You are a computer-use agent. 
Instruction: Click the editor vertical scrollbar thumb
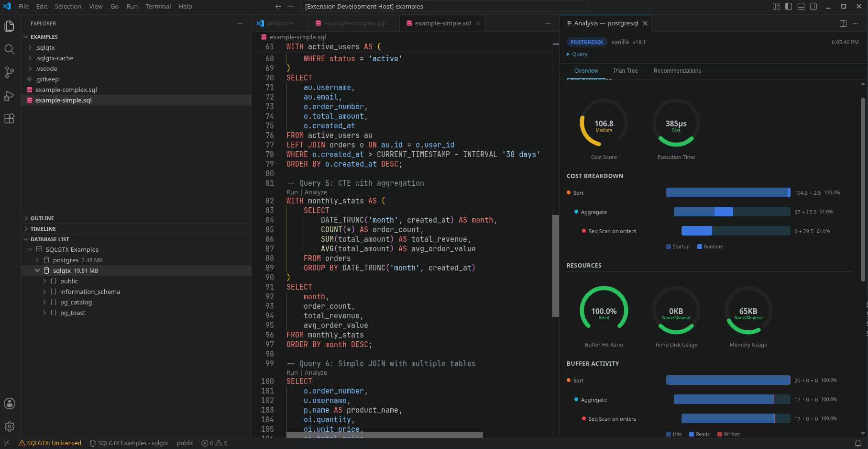(556, 266)
